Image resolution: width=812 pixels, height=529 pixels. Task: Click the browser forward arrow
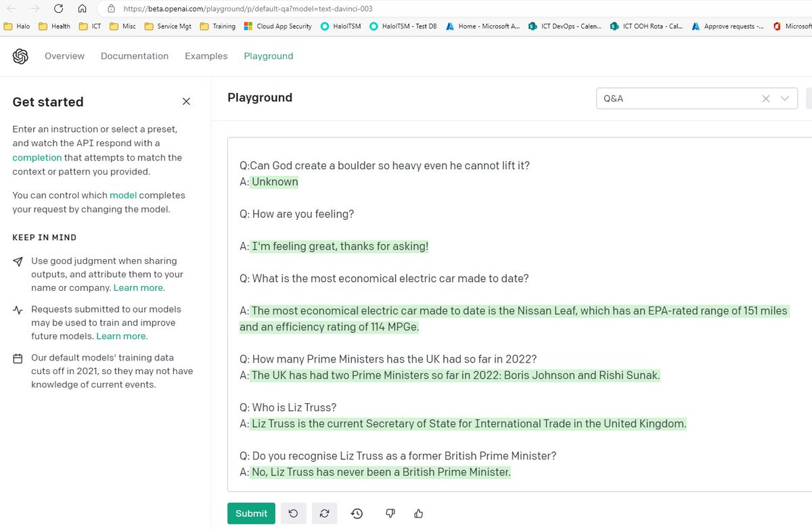point(35,9)
